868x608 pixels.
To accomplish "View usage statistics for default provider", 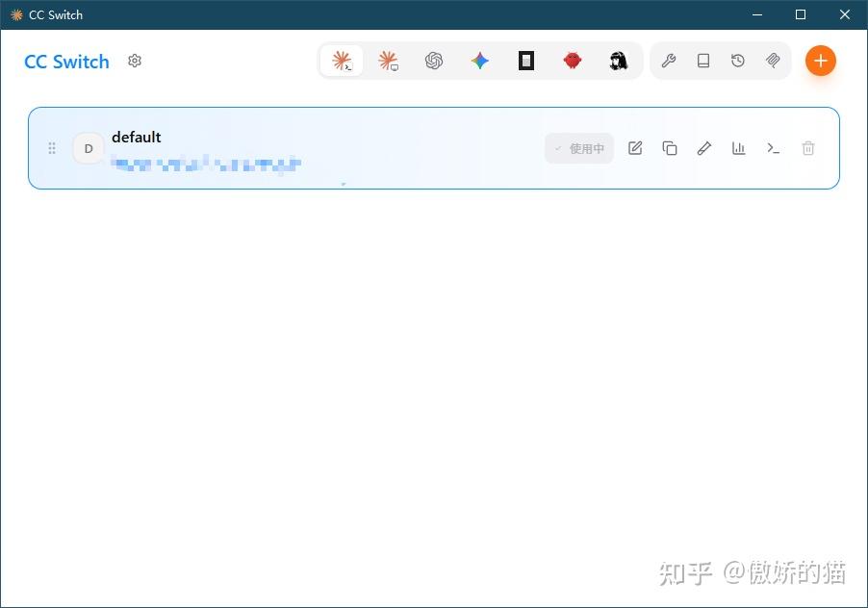I will click(x=739, y=148).
